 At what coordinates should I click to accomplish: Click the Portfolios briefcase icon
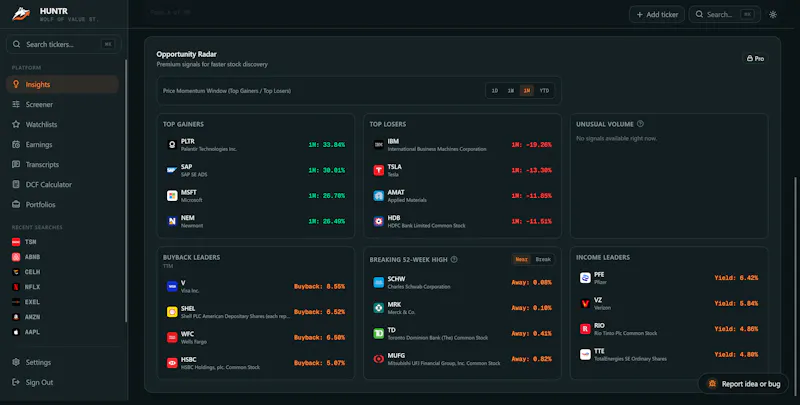tap(16, 205)
